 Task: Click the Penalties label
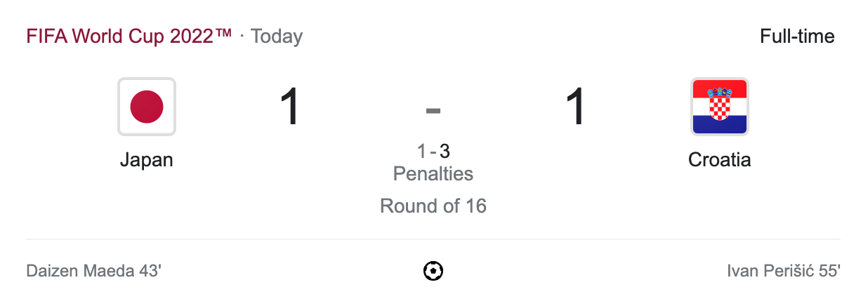pyautogui.click(x=433, y=173)
